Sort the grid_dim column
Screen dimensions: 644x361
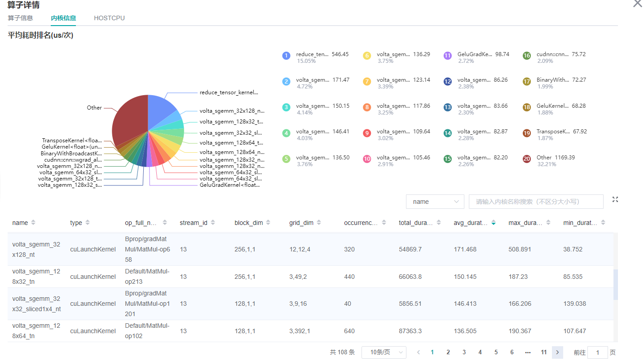point(318,223)
